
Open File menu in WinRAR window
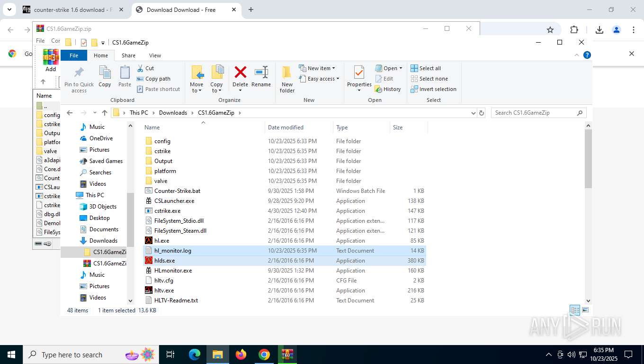click(x=40, y=41)
